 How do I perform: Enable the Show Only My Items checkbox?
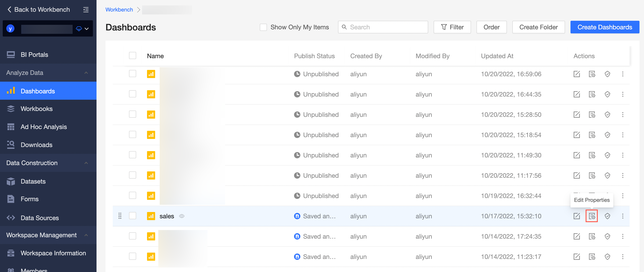point(263,27)
